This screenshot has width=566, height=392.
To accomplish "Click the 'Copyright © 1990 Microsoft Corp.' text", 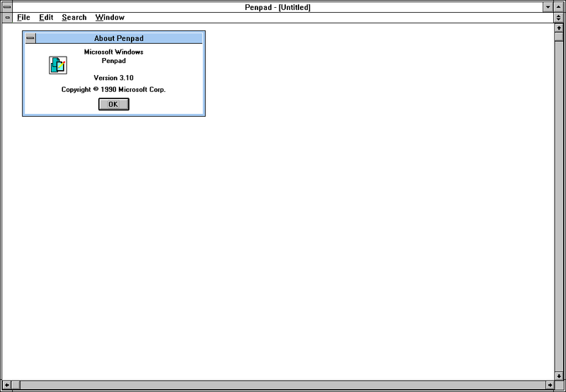I will tap(113, 90).
